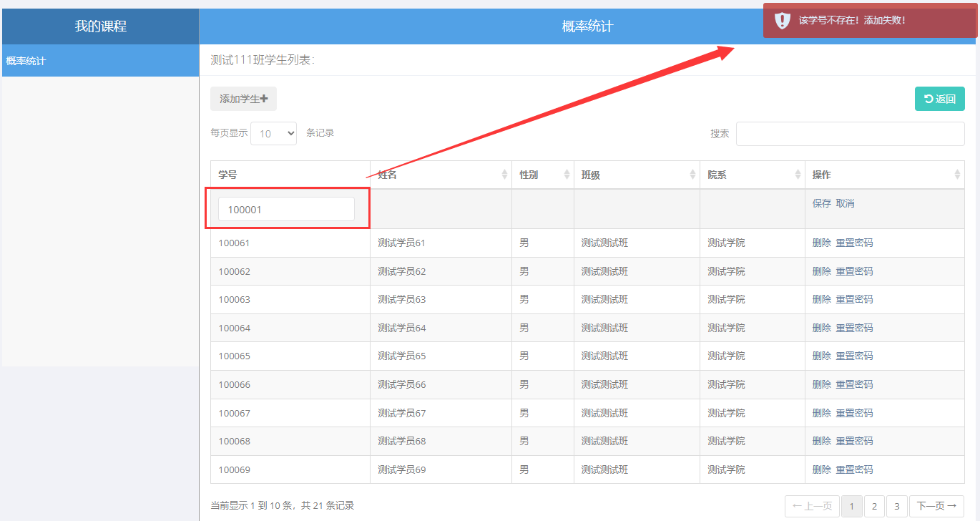Click the 返回 button
The height and width of the screenshot is (521, 980).
(940, 99)
